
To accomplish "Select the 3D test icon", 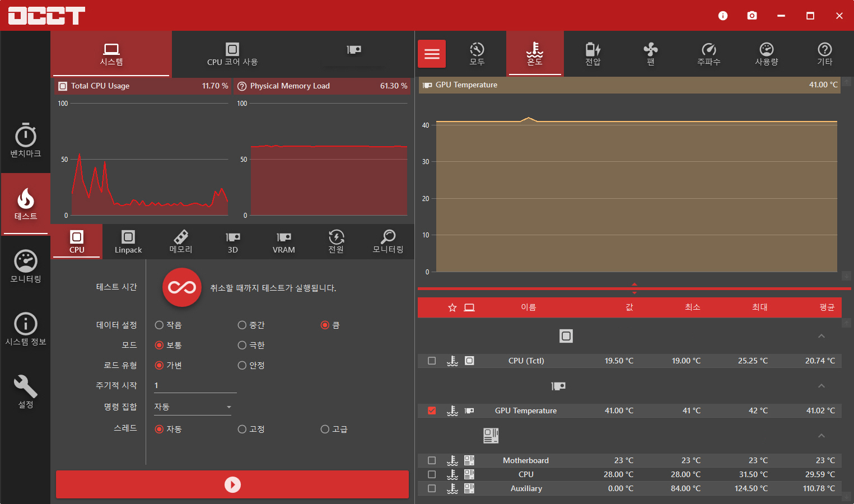I will tap(233, 242).
